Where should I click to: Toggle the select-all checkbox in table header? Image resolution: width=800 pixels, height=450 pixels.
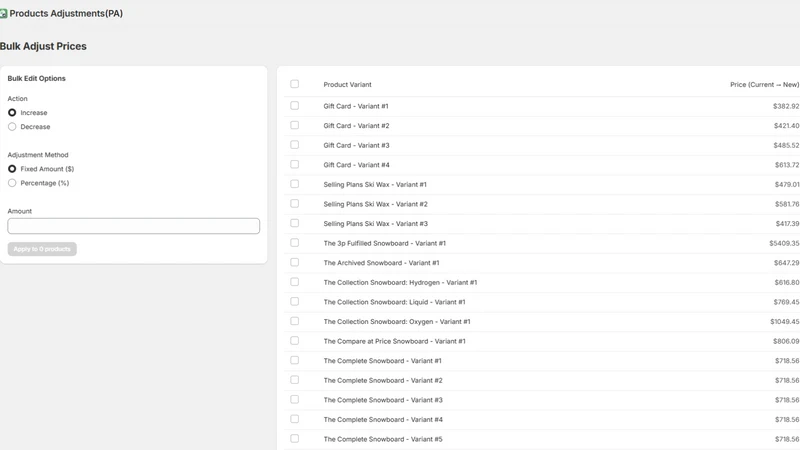click(x=294, y=84)
